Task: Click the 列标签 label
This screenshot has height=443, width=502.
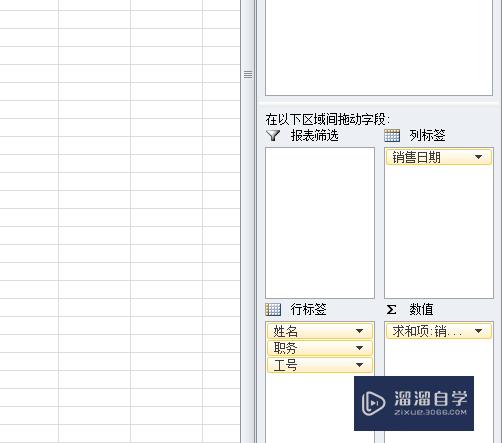Action: coord(427,136)
